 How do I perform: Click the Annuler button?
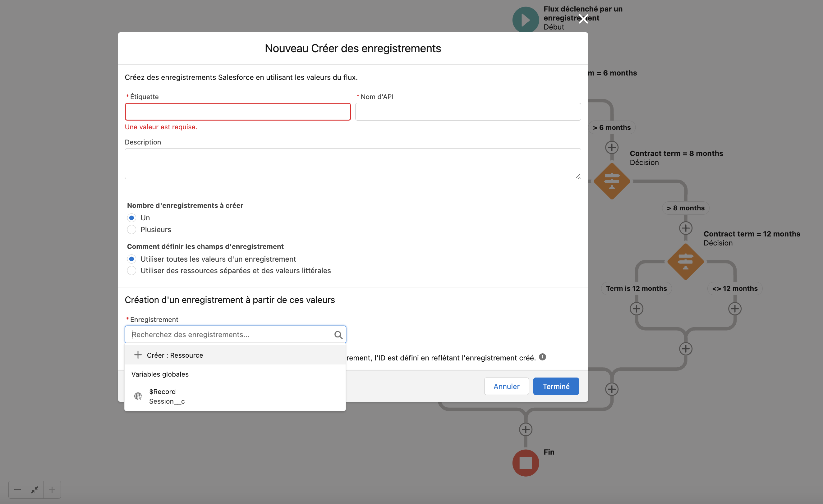(506, 387)
